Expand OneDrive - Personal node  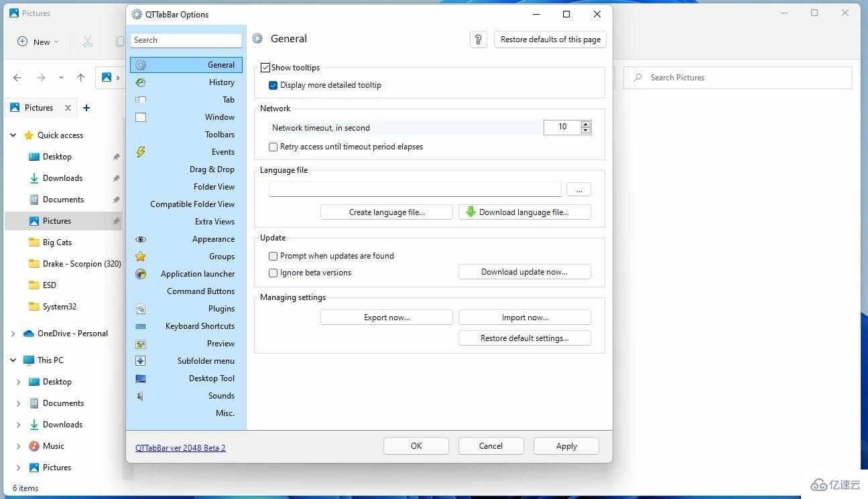coord(13,334)
